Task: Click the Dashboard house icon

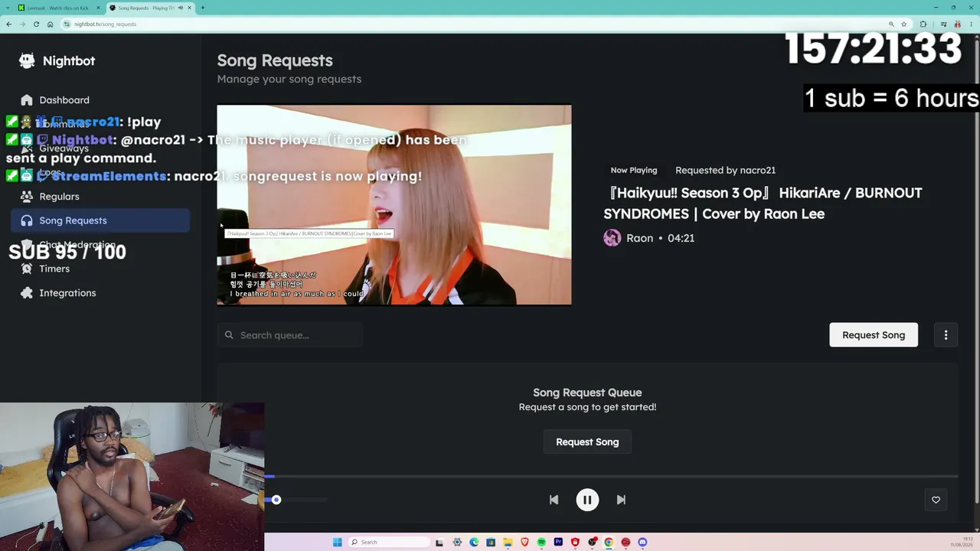Action: (27, 100)
